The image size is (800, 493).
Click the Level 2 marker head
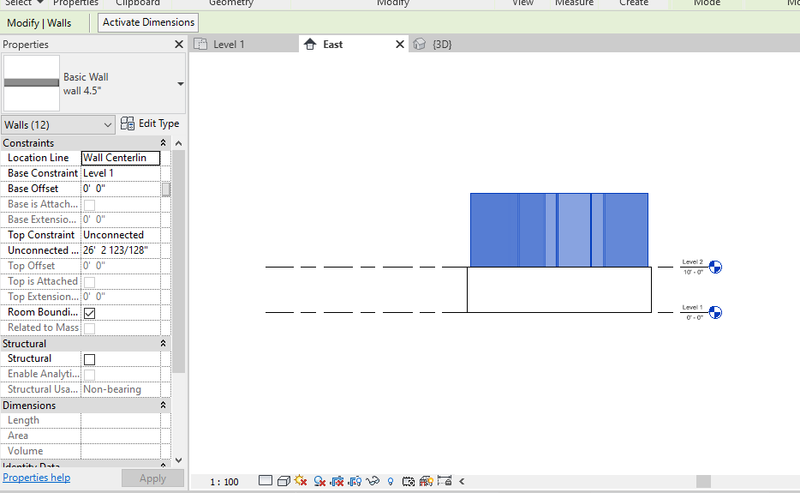coord(715,266)
